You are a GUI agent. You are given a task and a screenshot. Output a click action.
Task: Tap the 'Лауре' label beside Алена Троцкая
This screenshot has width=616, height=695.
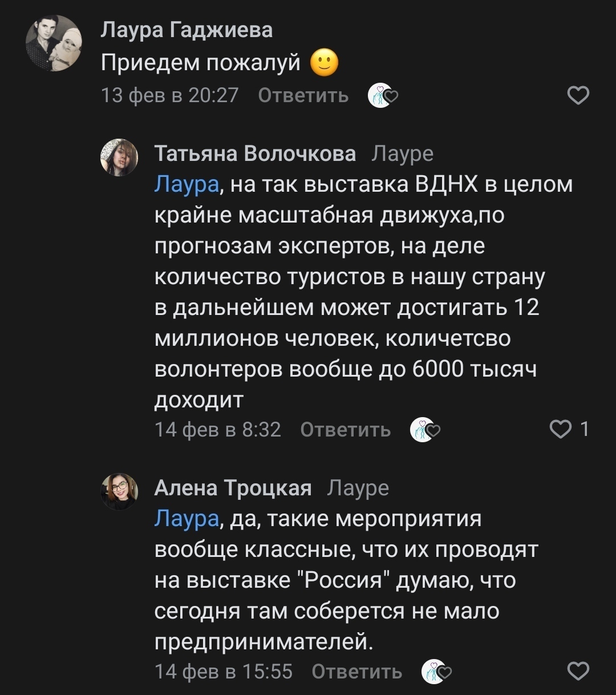pos(358,488)
